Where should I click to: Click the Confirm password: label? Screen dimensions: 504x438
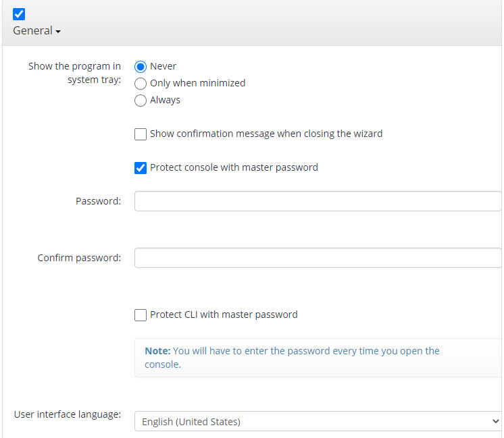click(x=79, y=258)
